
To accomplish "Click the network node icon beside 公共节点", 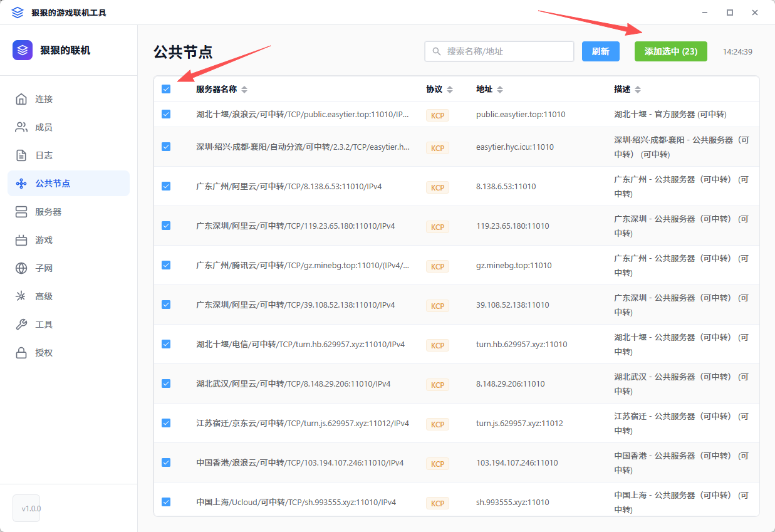I will point(21,184).
